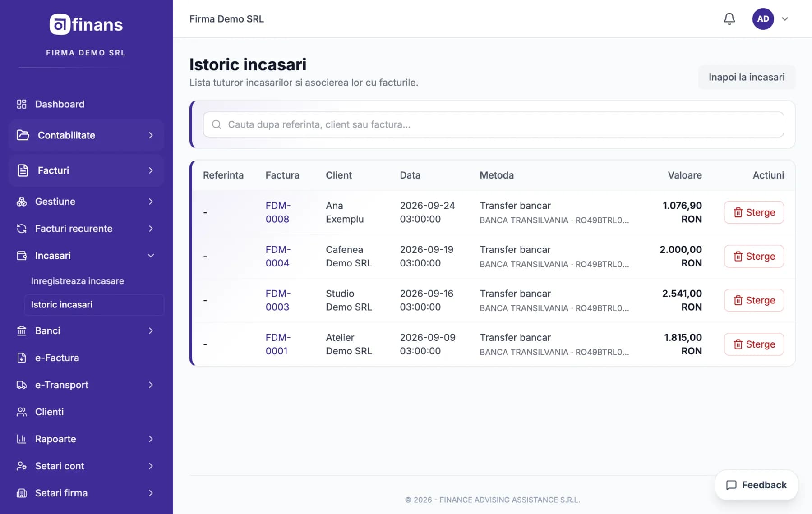Click the finans logo
The image size is (812, 514).
86,24
